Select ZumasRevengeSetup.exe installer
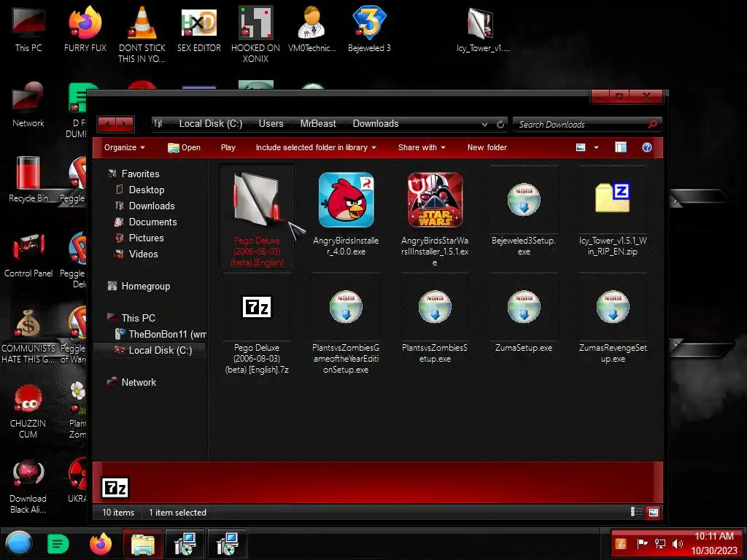747x560 pixels. 613,326
